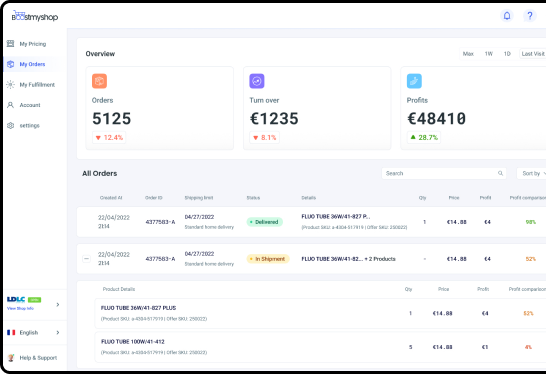Click the help question mark icon
The image size is (546, 374).
(x=530, y=16)
